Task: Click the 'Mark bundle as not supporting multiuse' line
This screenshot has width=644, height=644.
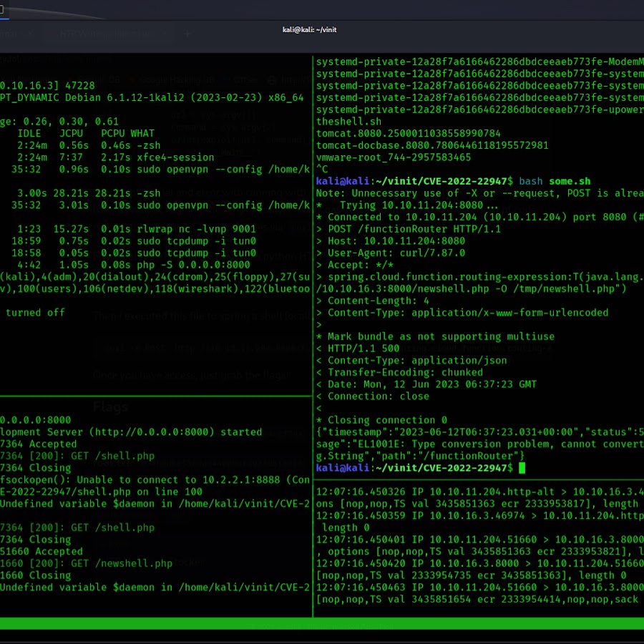Action: click(x=435, y=336)
